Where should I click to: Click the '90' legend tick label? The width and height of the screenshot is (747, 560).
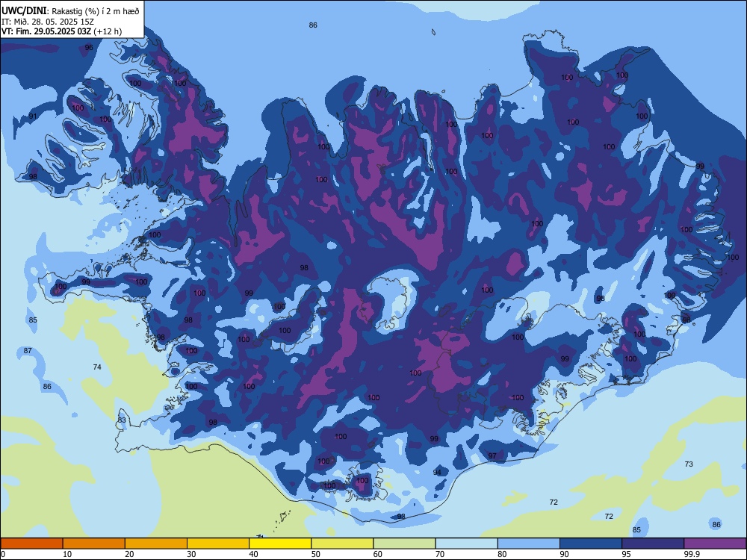click(x=565, y=554)
